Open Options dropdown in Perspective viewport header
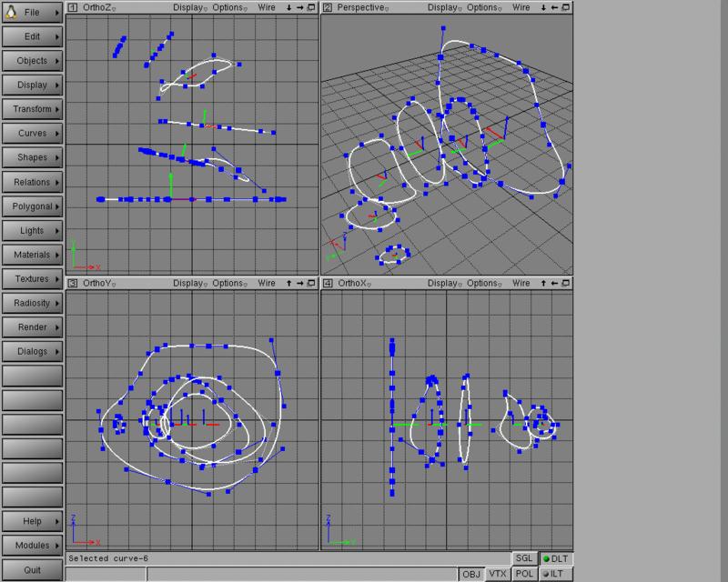Viewport: 728px width, 582px height. pos(484,7)
